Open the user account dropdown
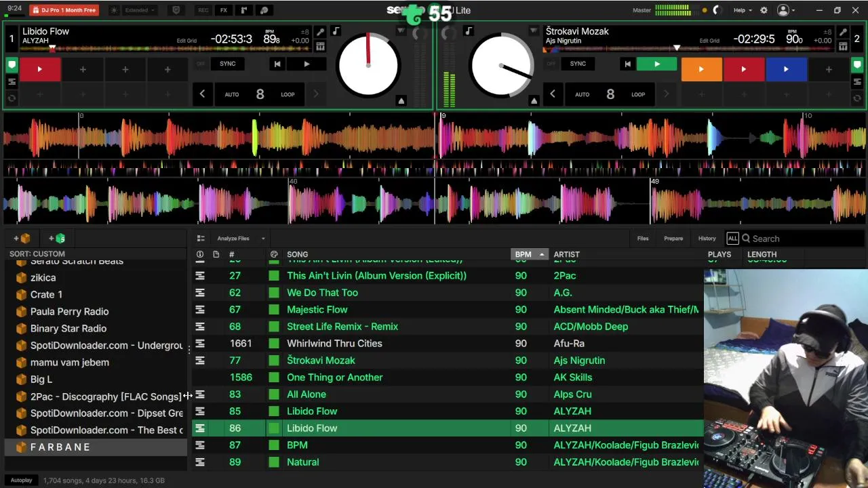This screenshot has width=868, height=488. (787, 10)
